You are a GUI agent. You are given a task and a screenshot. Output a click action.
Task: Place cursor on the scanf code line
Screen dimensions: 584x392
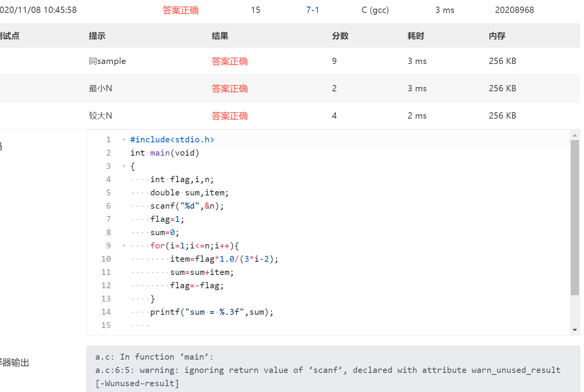pyautogui.click(x=187, y=206)
